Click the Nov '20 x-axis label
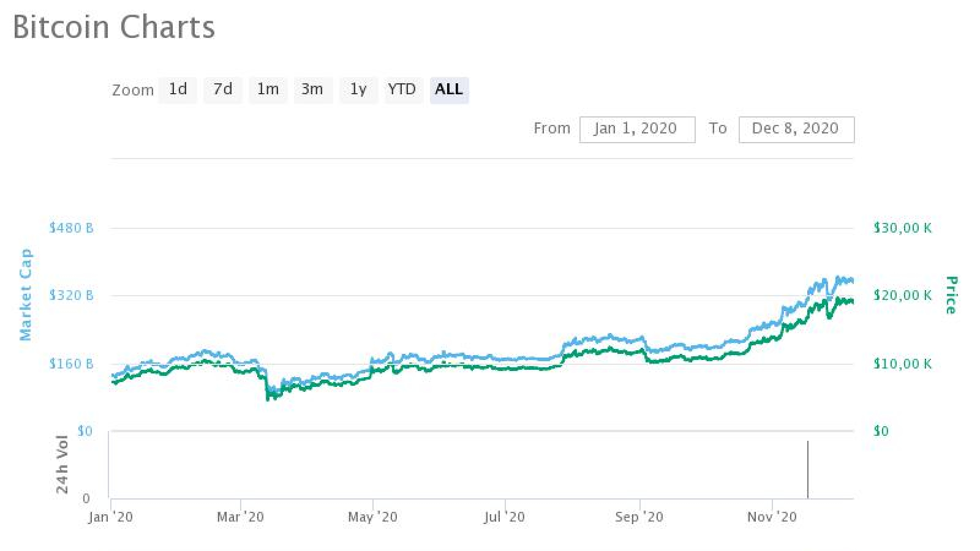This screenshot has width=980, height=551. click(x=772, y=517)
